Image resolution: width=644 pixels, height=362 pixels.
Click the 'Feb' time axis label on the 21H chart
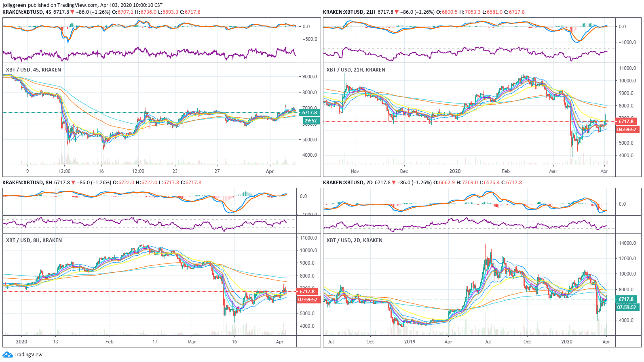[x=506, y=171]
